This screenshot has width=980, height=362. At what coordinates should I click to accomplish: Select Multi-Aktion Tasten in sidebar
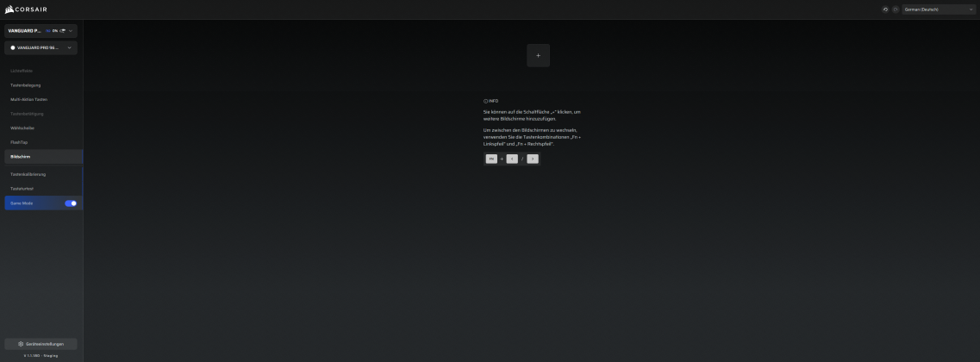[x=29, y=99]
